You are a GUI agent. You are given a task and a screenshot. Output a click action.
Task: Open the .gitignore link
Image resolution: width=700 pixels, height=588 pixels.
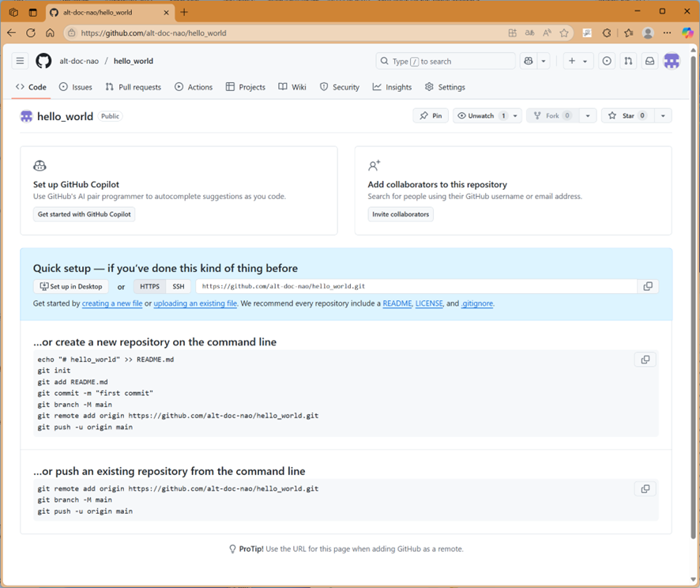476,303
